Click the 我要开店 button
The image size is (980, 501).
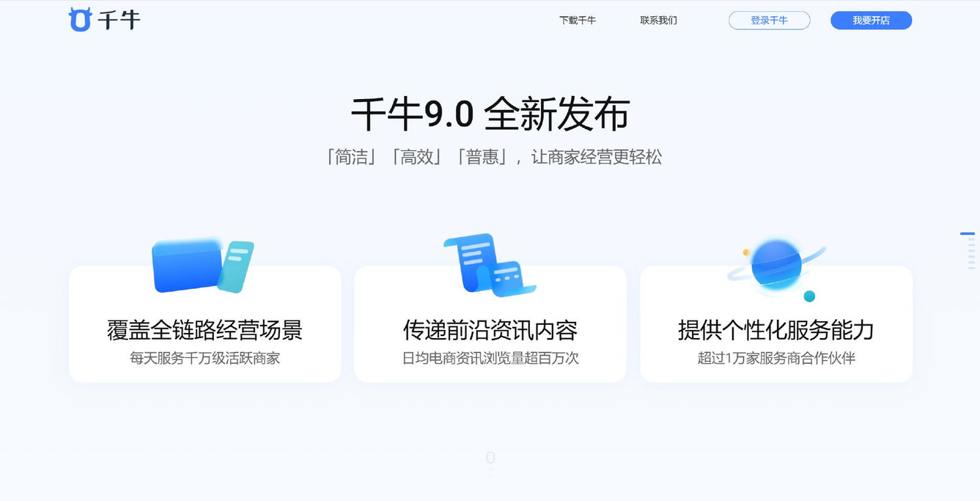871,21
